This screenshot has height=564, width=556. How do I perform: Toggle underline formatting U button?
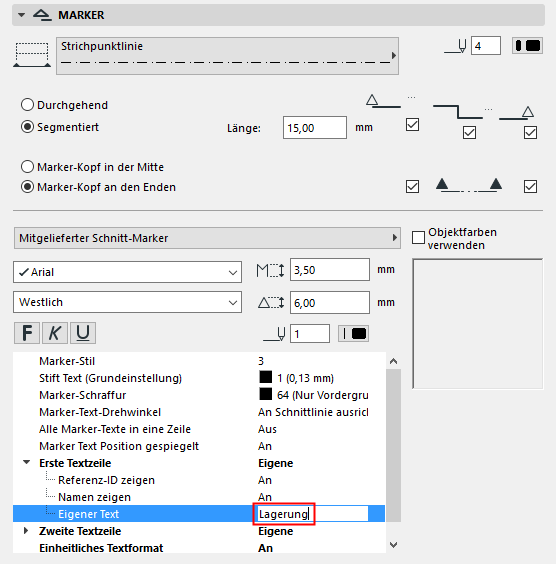click(83, 333)
